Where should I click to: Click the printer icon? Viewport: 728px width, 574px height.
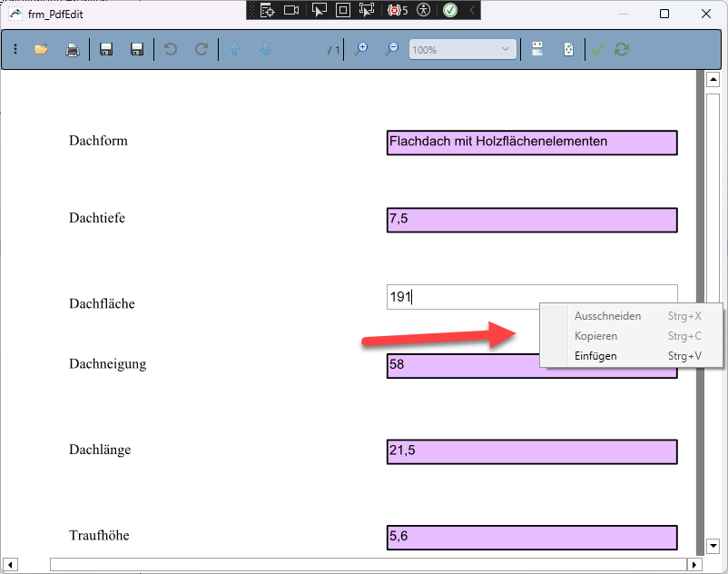pyautogui.click(x=73, y=50)
